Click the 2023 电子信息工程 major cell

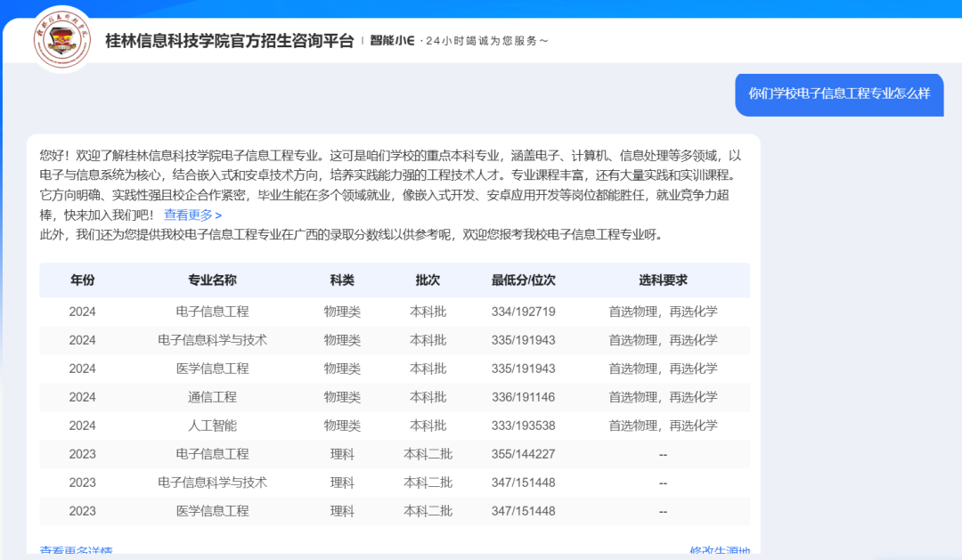[212, 454]
